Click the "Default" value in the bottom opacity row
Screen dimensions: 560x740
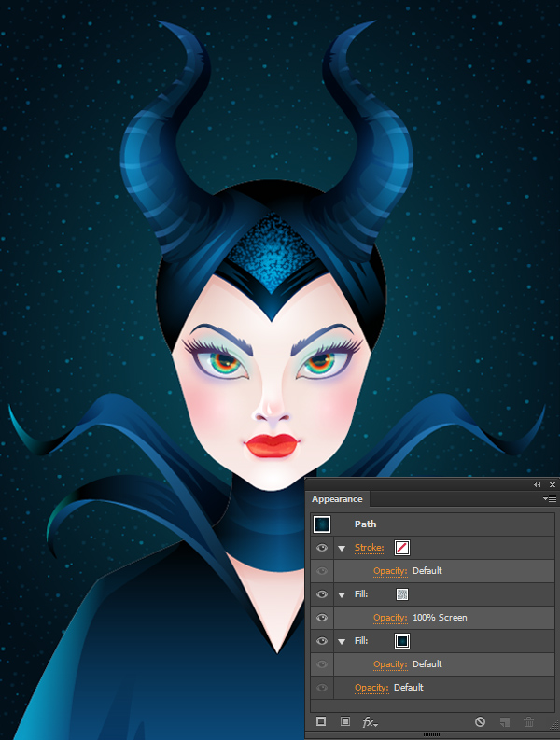(409, 688)
